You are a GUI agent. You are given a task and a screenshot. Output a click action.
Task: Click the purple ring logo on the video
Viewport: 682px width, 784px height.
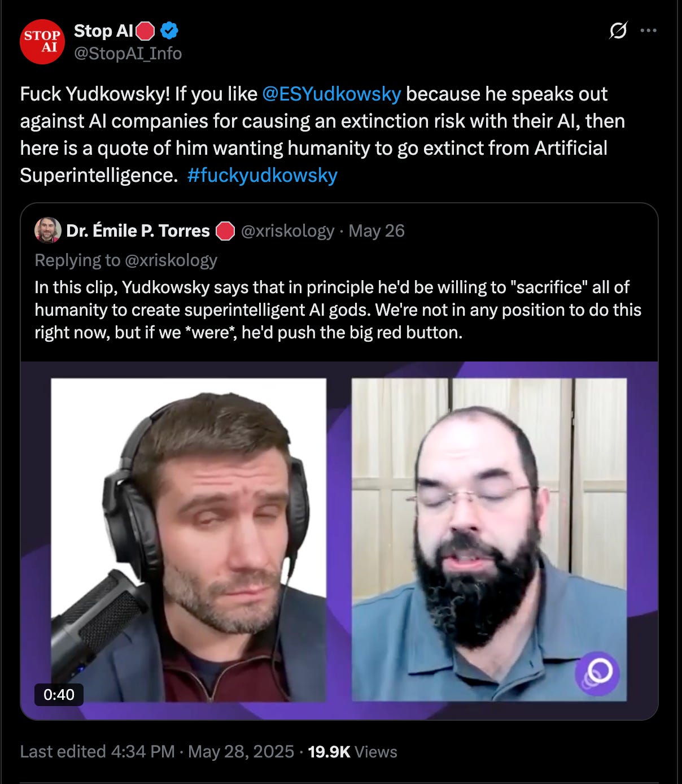pyautogui.click(x=597, y=673)
